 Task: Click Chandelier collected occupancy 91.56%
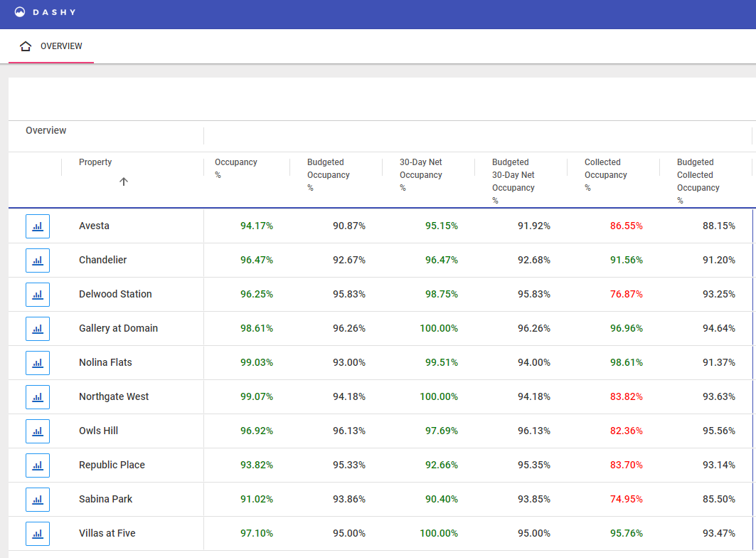click(x=627, y=260)
